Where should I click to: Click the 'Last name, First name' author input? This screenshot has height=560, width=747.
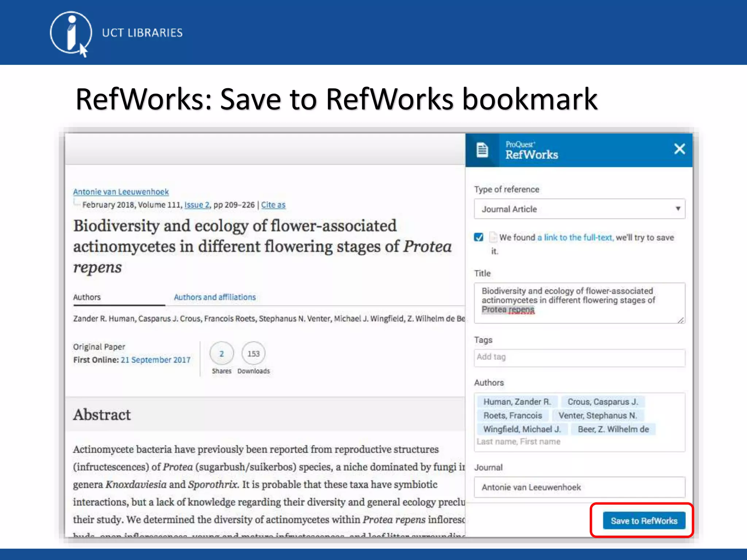pyautogui.click(x=518, y=442)
